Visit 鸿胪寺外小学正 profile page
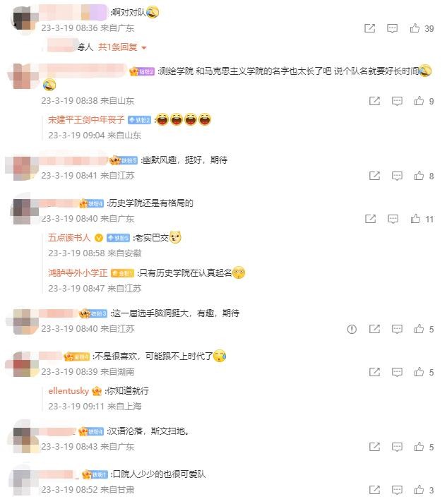This screenshot has width=447, height=504. click(78, 273)
